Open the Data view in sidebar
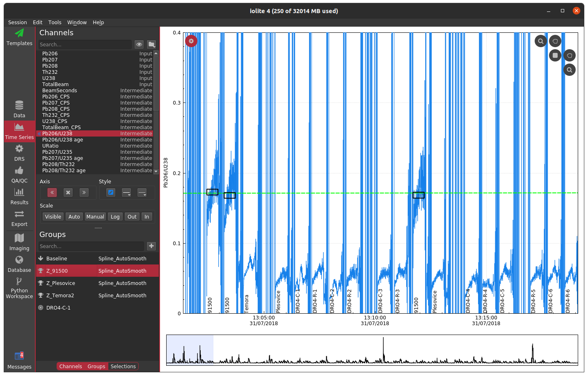This screenshot has width=588, height=376. [x=19, y=109]
